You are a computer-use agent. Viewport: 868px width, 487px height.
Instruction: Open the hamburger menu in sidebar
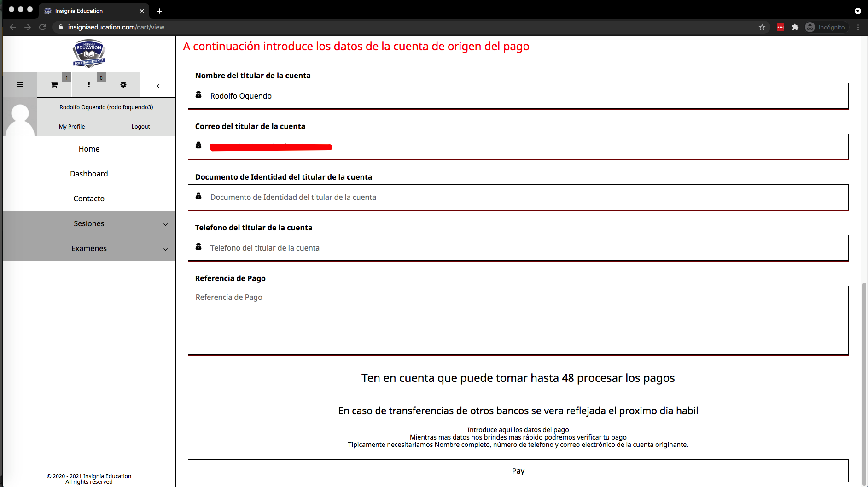pos(20,85)
